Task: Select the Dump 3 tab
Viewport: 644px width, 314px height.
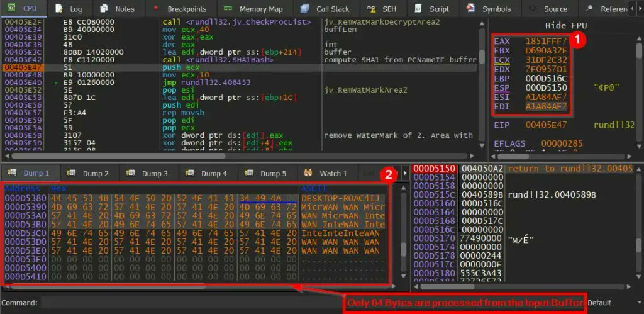Action: pyautogui.click(x=148, y=173)
